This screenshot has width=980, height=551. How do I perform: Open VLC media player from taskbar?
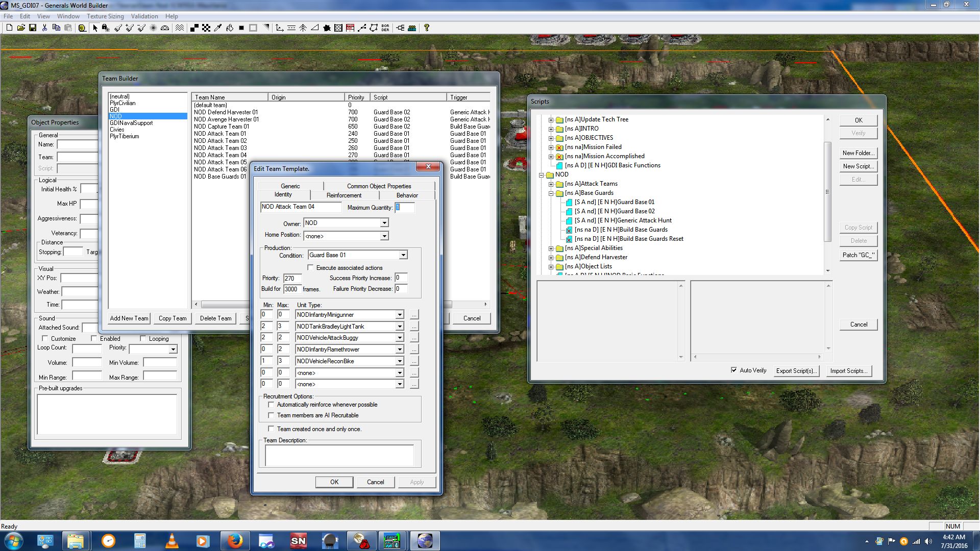[x=172, y=541]
